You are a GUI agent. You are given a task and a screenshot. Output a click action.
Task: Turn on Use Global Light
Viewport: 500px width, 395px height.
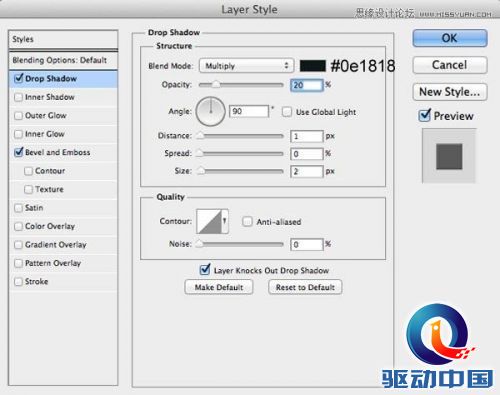pos(287,112)
